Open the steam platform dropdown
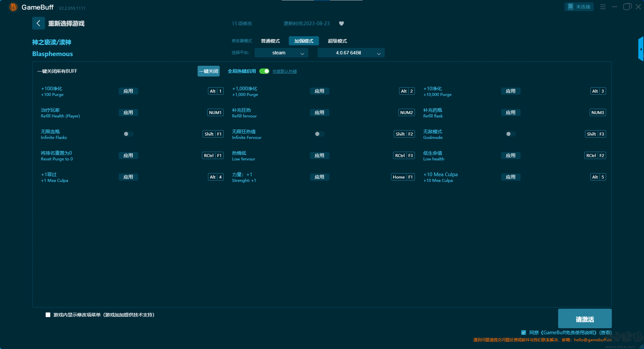 tap(281, 53)
